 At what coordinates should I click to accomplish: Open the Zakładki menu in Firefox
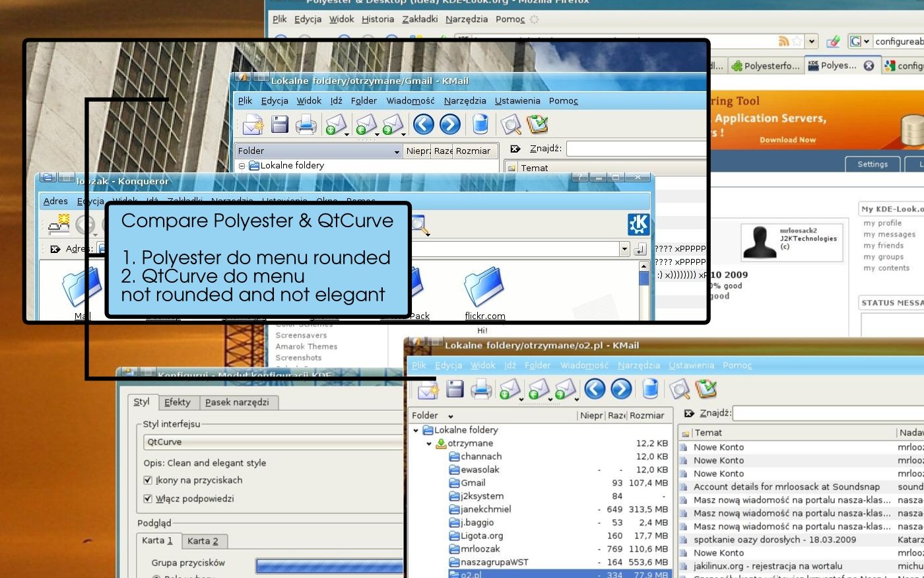[420, 19]
